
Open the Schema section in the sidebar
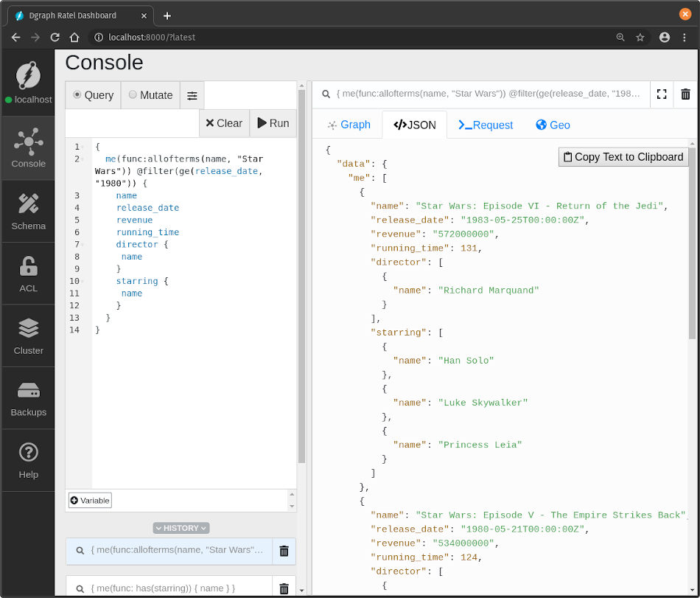[28, 212]
